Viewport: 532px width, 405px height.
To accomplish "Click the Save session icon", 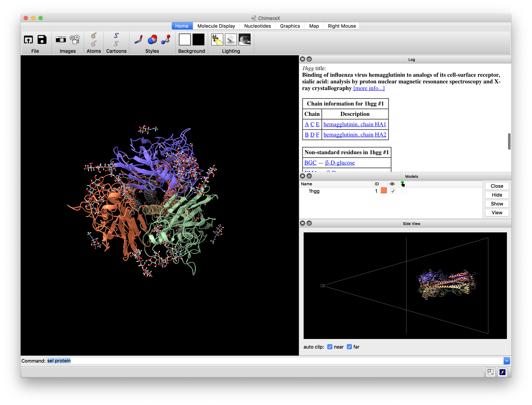I will point(42,39).
